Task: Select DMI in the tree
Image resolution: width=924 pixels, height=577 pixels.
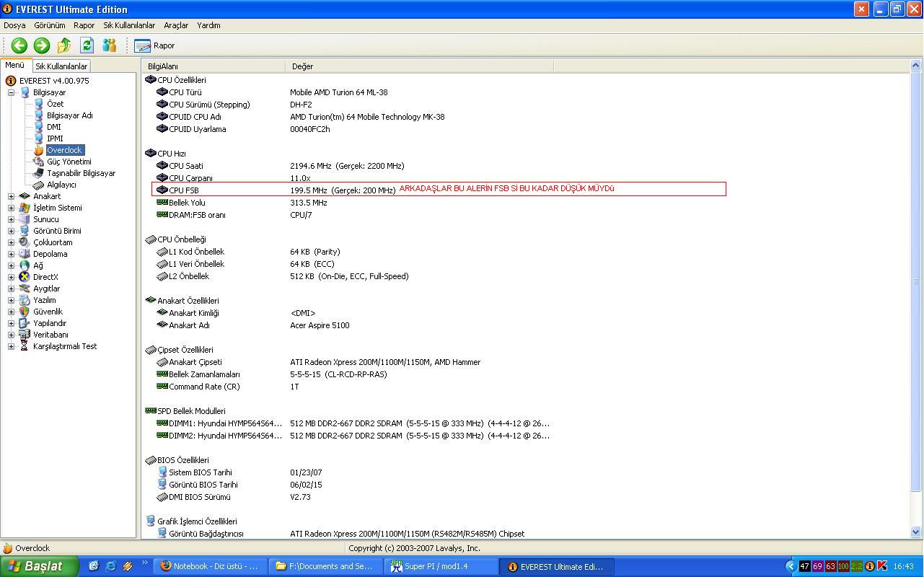Action: click(53, 127)
